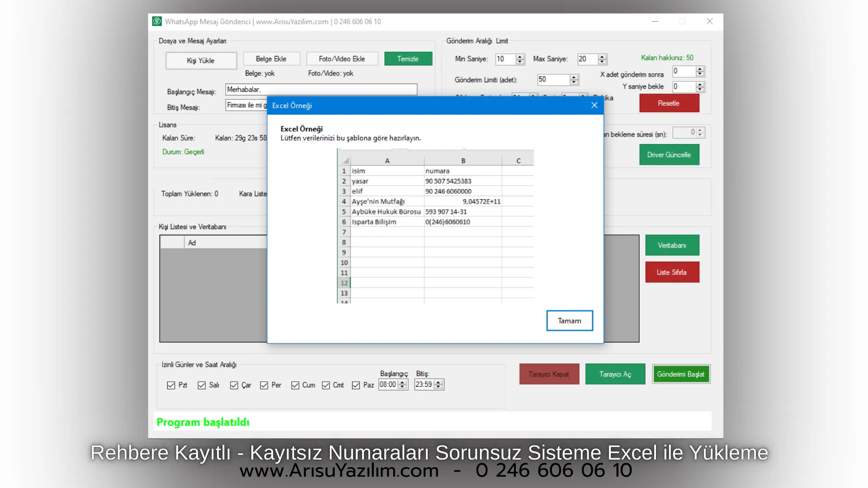Uncheck the Cum day checkbox
Screen dimensions: 868x488
(295, 385)
